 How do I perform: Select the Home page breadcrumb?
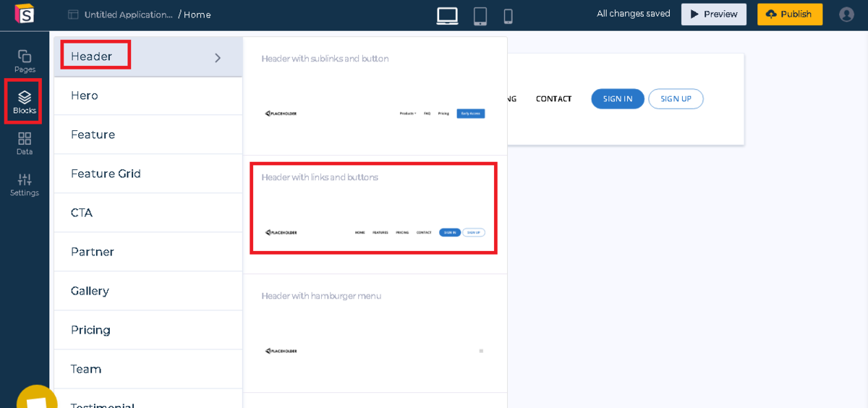tap(197, 14)
